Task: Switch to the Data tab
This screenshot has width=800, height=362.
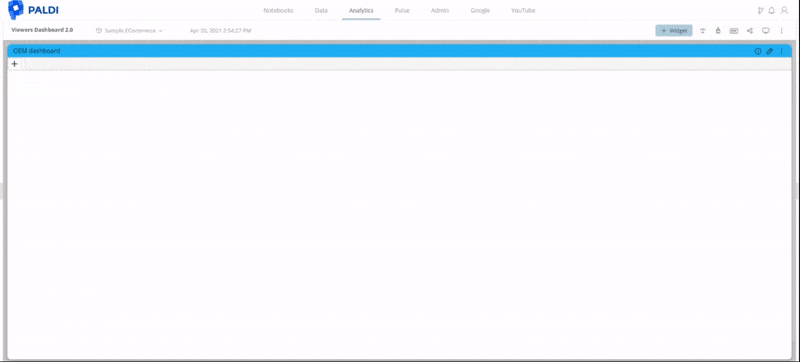Action: click(x=321, y=10)
